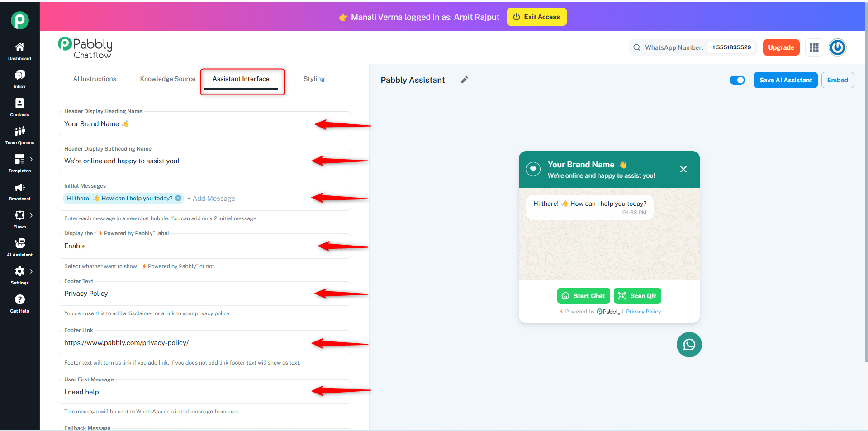
Task: Open the Settings gear icon
Action: (x=19, y=271)
